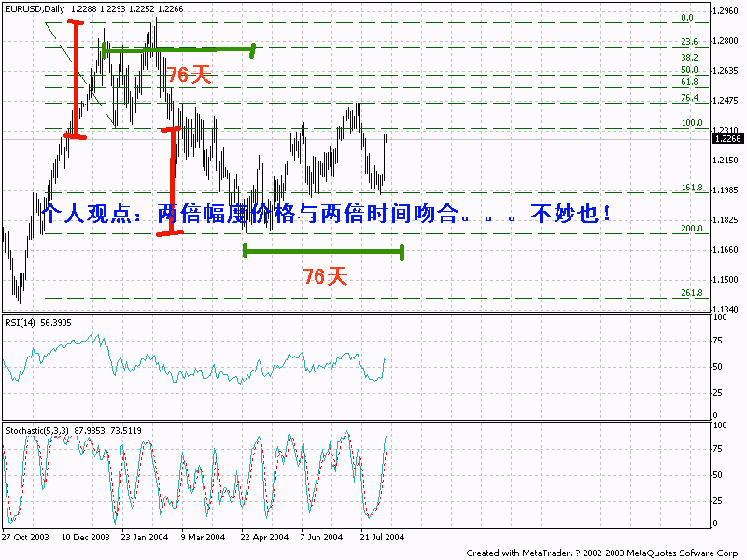
Task: Select the lower red vertical range line
Action: coord(172,181)
